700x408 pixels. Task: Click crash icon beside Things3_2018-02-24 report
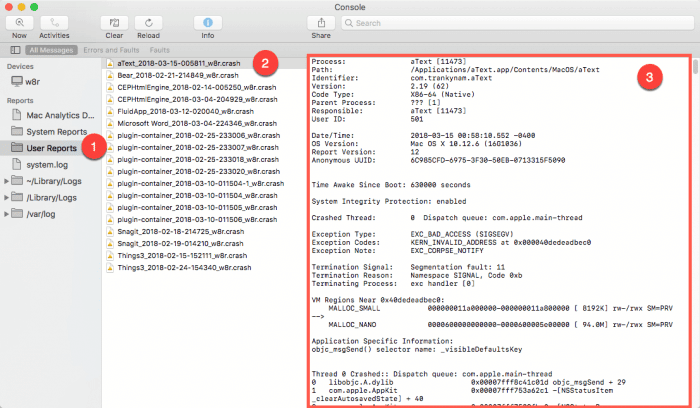[110, 268]
